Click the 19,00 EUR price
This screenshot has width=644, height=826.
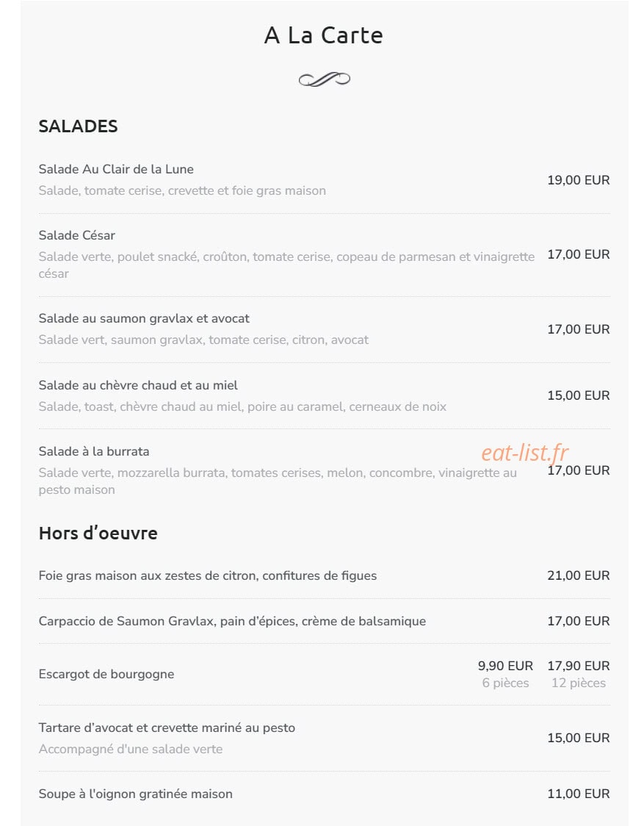click(x=578, y=180)
